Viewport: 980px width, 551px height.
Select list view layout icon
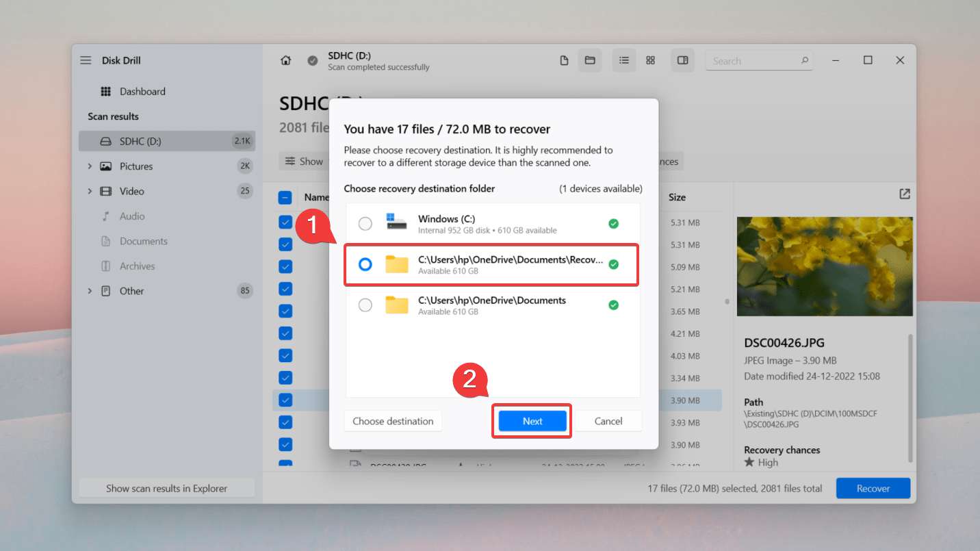click(x=624, y=60)
